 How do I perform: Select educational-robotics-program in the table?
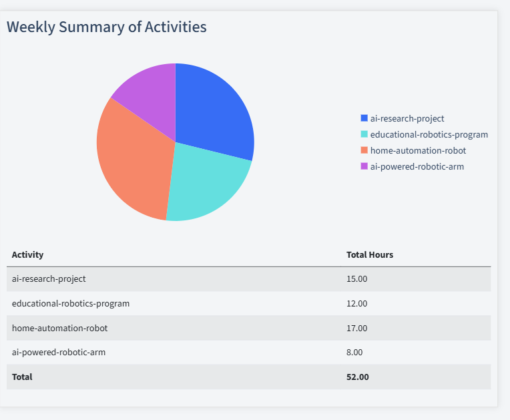point(71,304)
